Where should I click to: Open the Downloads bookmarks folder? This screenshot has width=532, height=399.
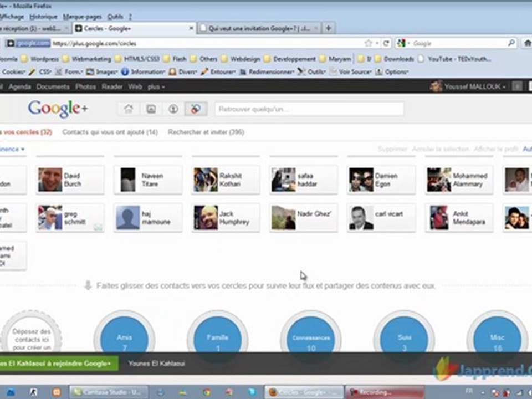click(x=394, y=59)
